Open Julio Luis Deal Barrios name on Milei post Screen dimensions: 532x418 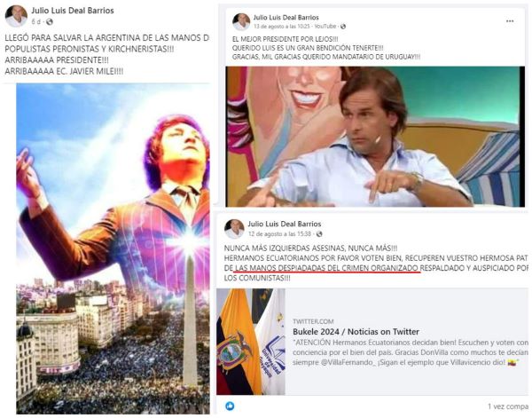73,11
